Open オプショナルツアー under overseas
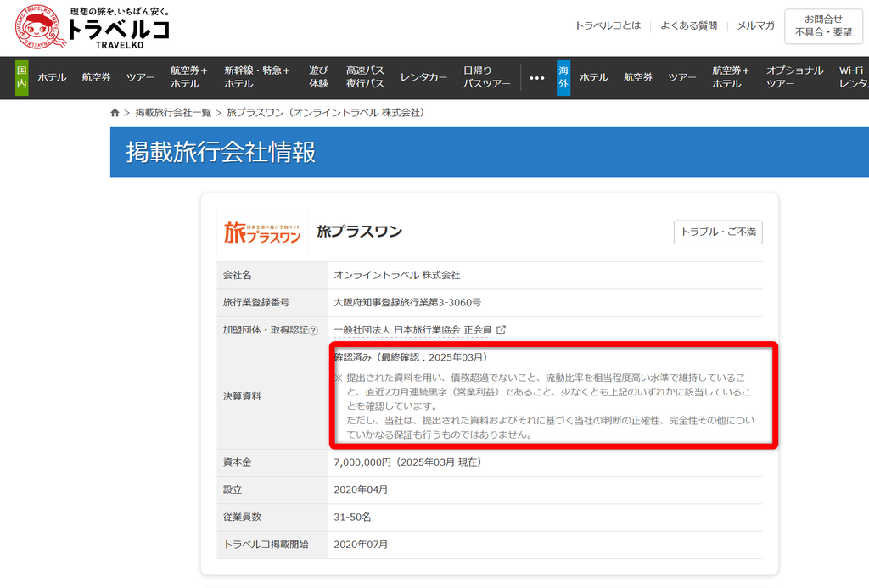869x588 pixels. pyautogui.click(x=794, y=77)
